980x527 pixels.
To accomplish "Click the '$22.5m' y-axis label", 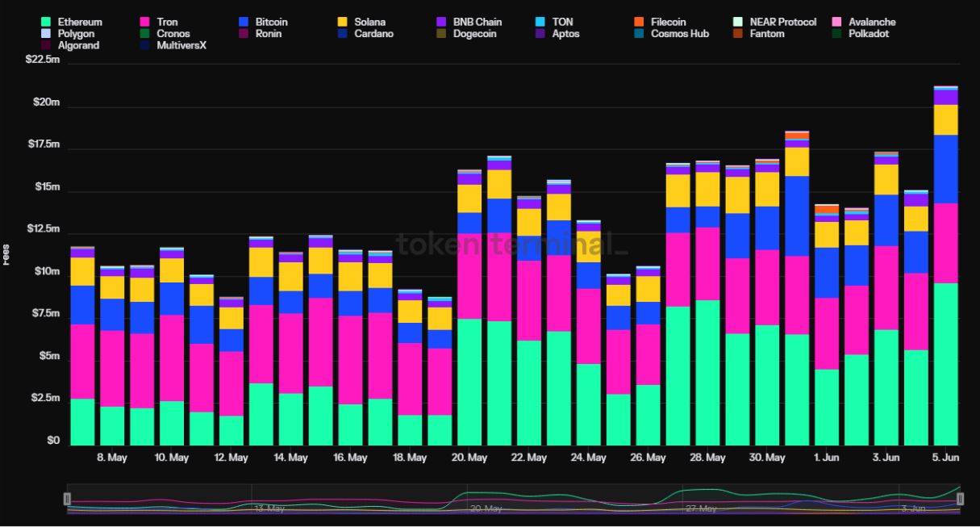I will coord(43,60).
